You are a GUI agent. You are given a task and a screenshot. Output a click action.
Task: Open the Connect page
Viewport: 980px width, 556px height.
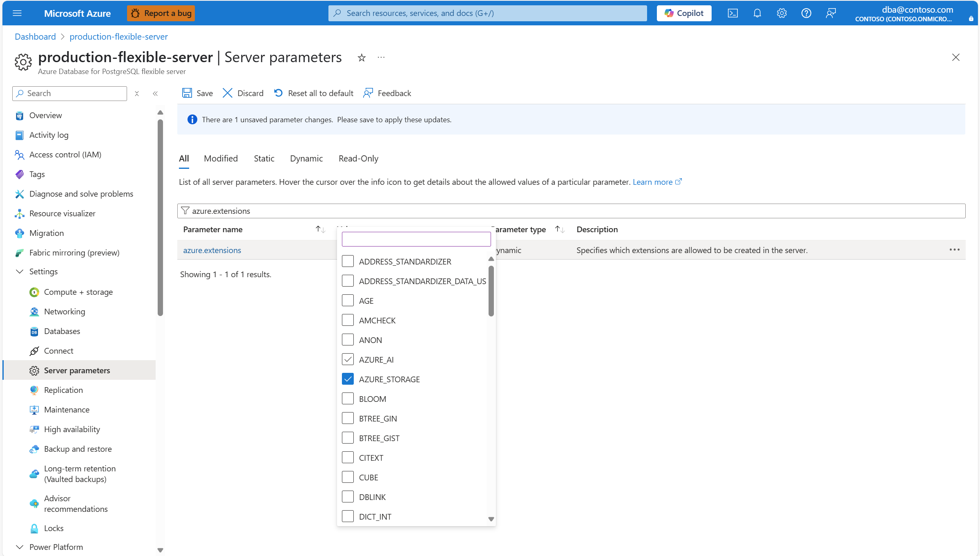pos(58,351)
